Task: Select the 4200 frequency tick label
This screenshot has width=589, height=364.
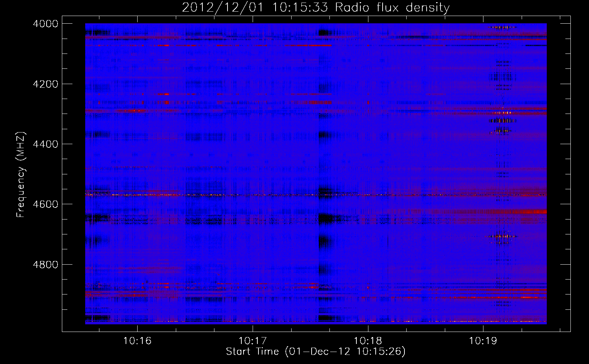Action: point(46,84)
